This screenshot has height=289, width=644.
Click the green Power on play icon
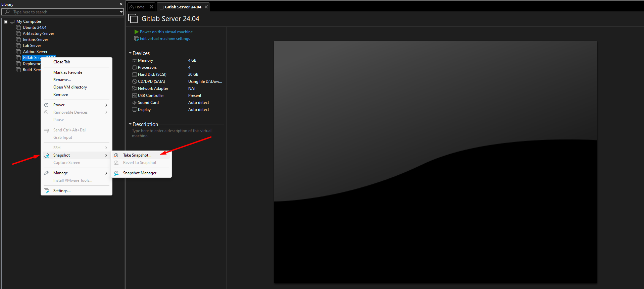click(137, 32)
